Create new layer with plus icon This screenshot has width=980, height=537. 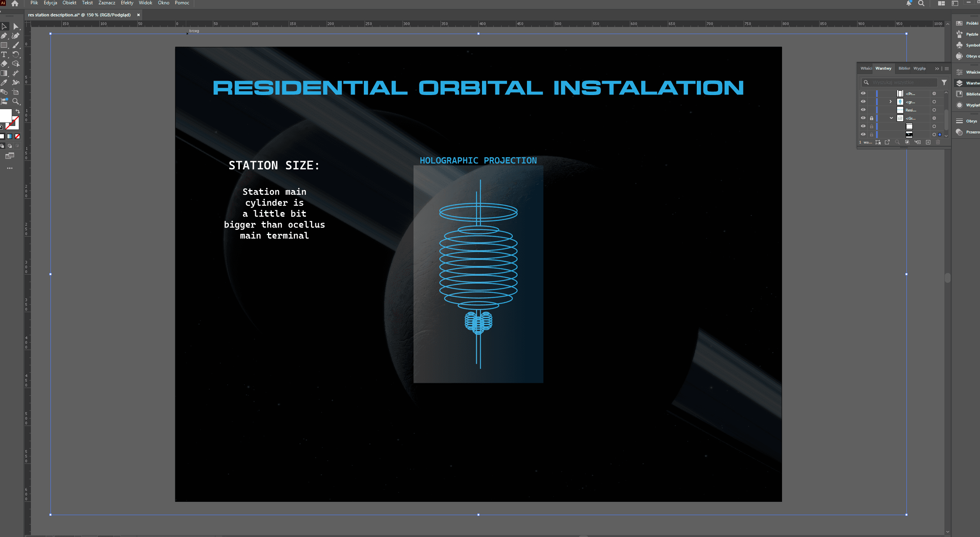point(928,142)
